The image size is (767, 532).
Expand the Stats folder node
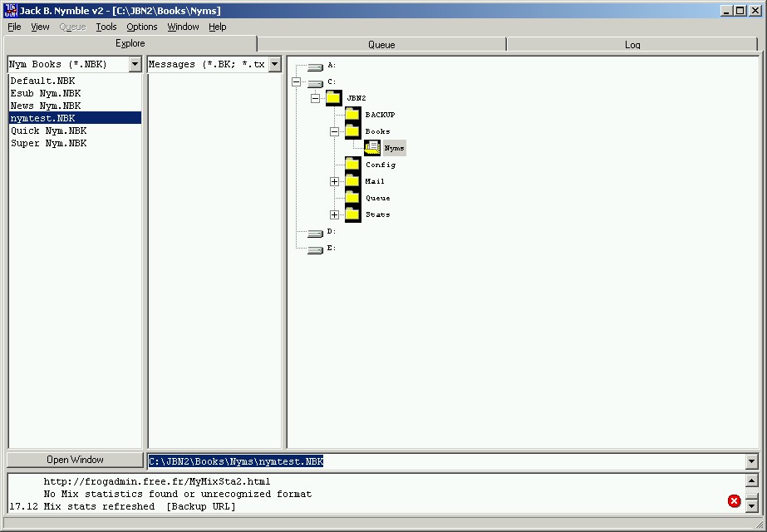(x=334, y=214)
